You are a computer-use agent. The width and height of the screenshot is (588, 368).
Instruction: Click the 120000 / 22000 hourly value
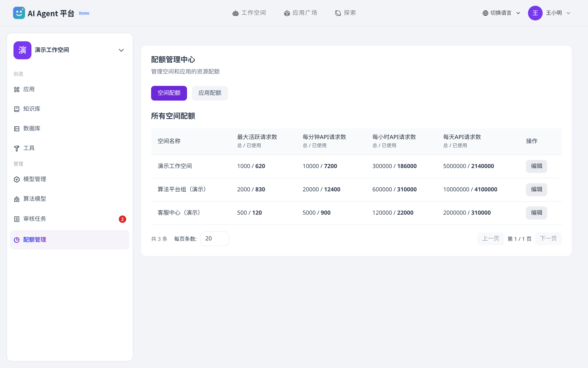pos(393,213)
